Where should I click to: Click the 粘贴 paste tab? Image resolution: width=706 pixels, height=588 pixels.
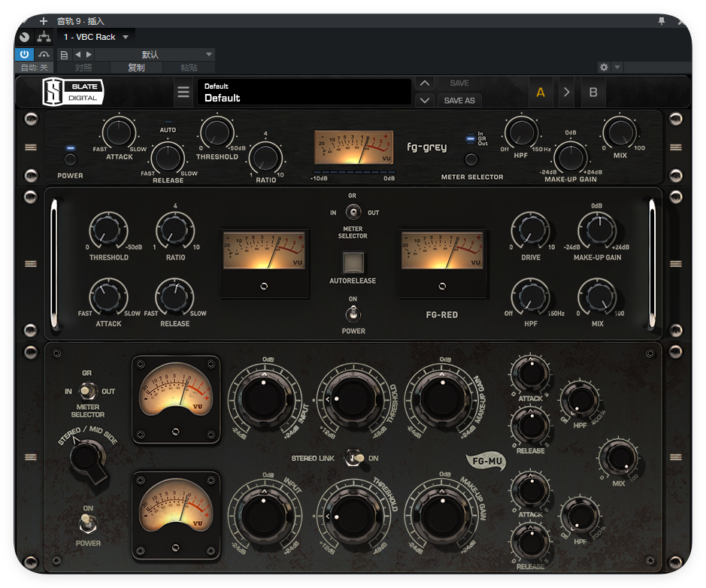point(189,68)
